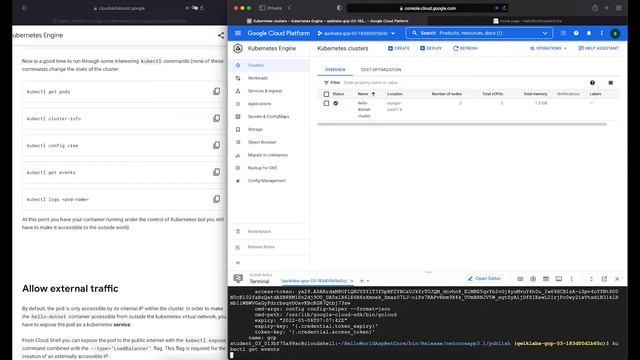Switch to the OVERVIEW tab
The image size is (640, 360).
(x=335, y=70)
